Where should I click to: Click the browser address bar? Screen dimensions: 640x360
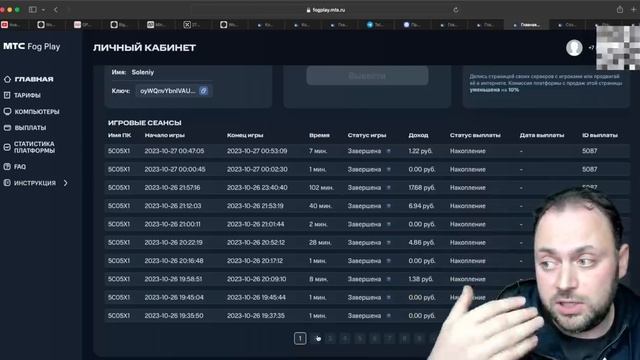pos(325,10)
